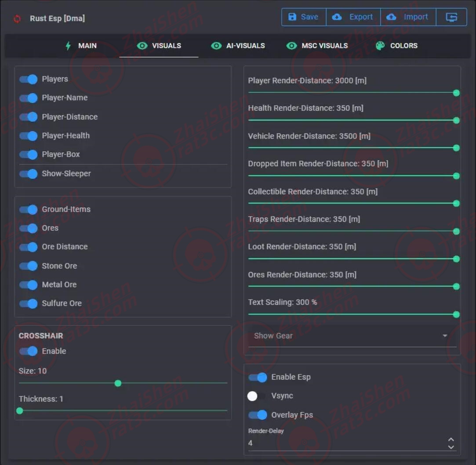Disable Ground-Items toggle
Viewport: 476px width, 465px height.
click(x=29, y=210)
